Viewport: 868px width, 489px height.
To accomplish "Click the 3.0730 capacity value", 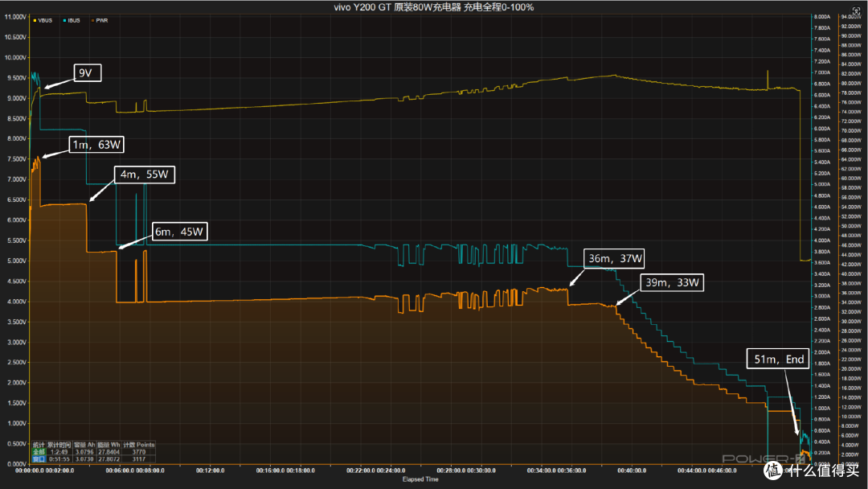I will pyautogui.click(x=84, y=459).
